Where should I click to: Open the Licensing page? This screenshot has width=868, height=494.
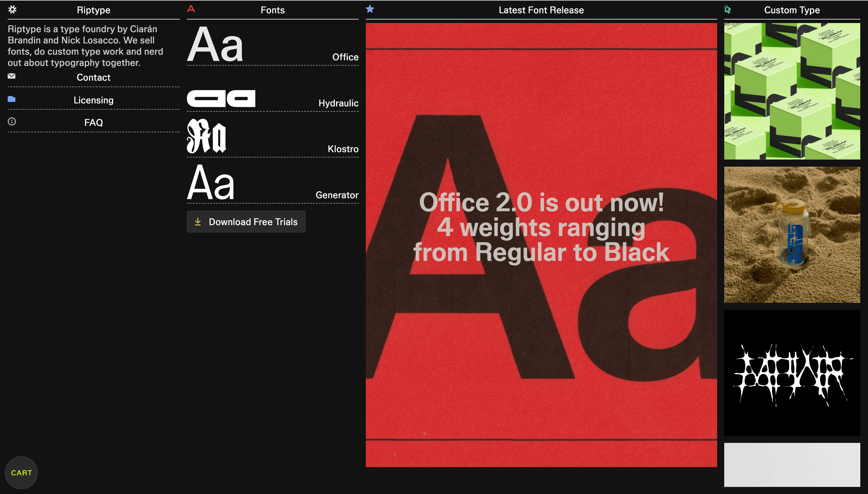[94, 100]
